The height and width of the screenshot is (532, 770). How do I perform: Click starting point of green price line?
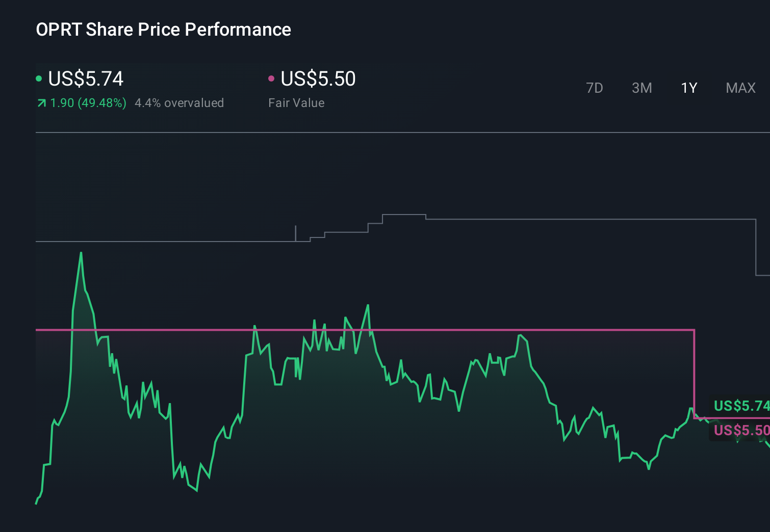coord(36,503)
